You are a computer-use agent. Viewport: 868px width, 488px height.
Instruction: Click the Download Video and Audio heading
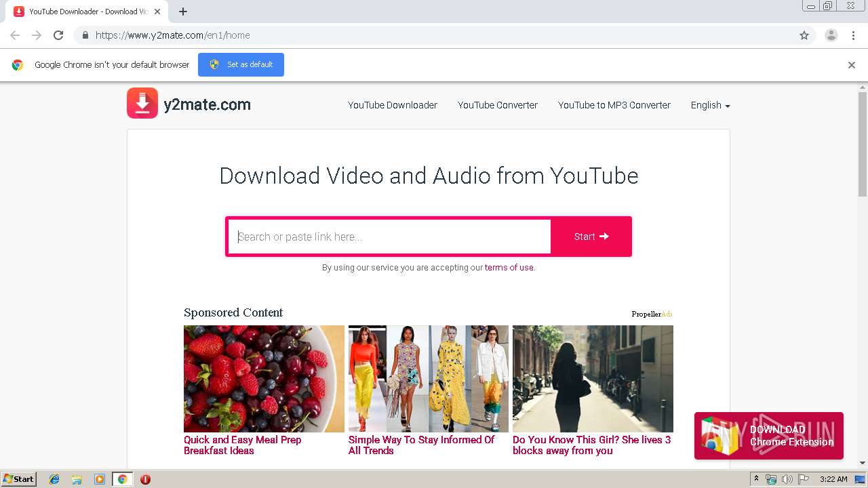pos(429,176)
